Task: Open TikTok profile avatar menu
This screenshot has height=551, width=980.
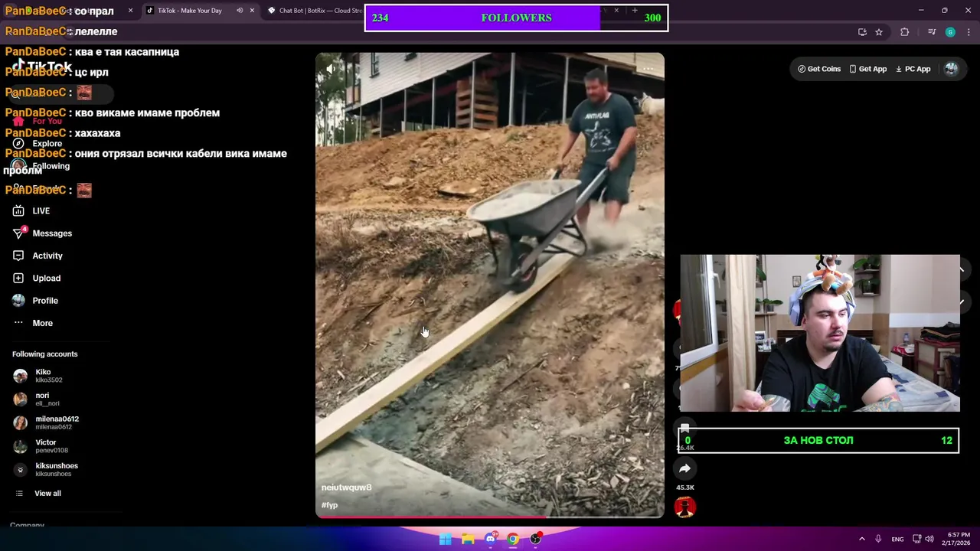Action: click(x=951, y=69)
